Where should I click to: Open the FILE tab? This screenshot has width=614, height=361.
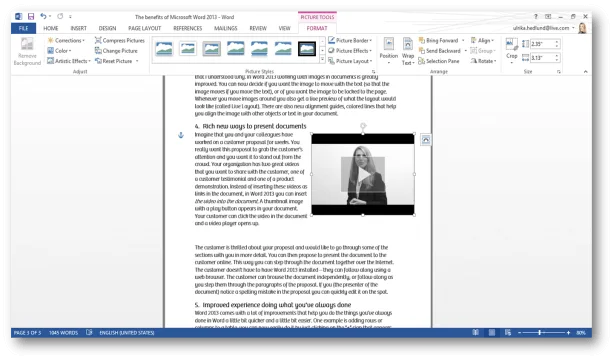point(23,28)
